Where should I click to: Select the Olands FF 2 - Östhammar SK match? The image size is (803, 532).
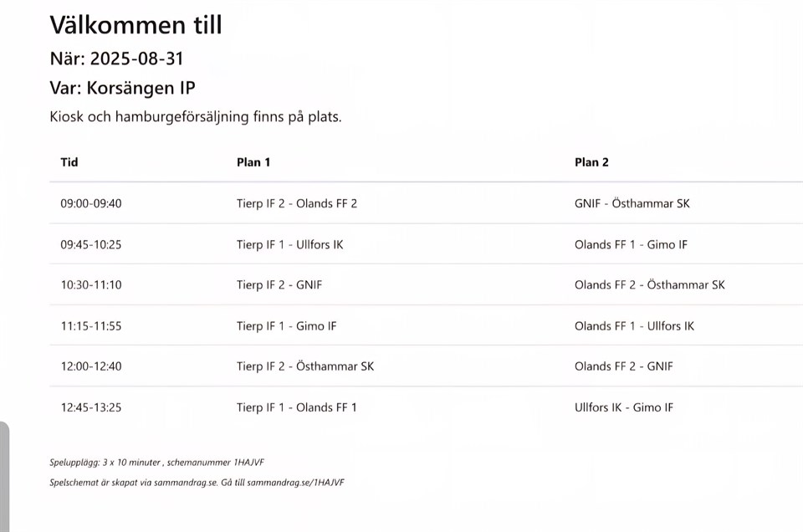pyautogui.click(x=649, y=285)
